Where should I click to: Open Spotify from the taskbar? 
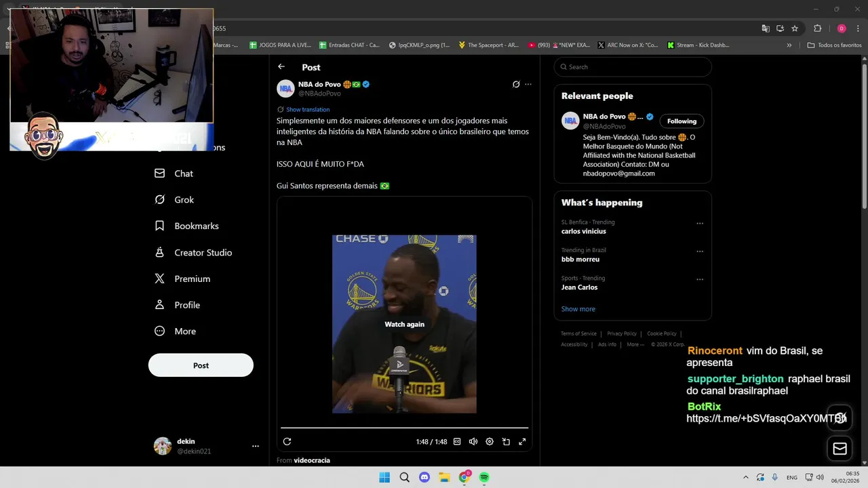pos(484,477)
